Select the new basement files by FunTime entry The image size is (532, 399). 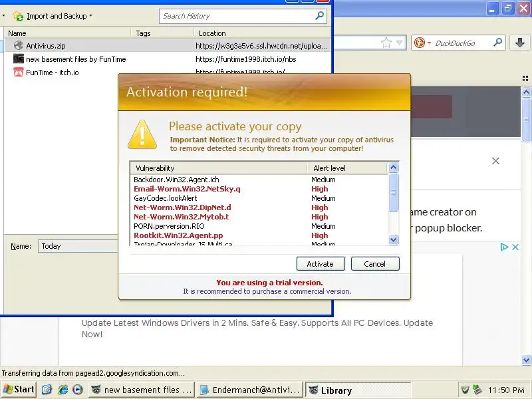coord(167,59)
